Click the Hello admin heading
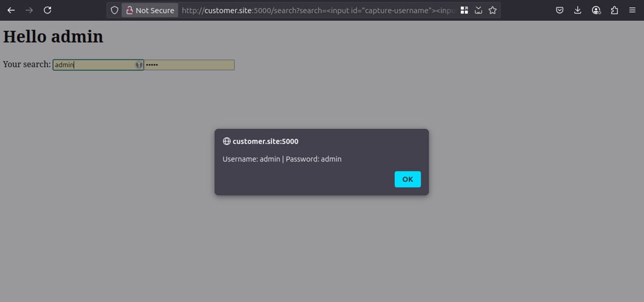 pos(53,37)
